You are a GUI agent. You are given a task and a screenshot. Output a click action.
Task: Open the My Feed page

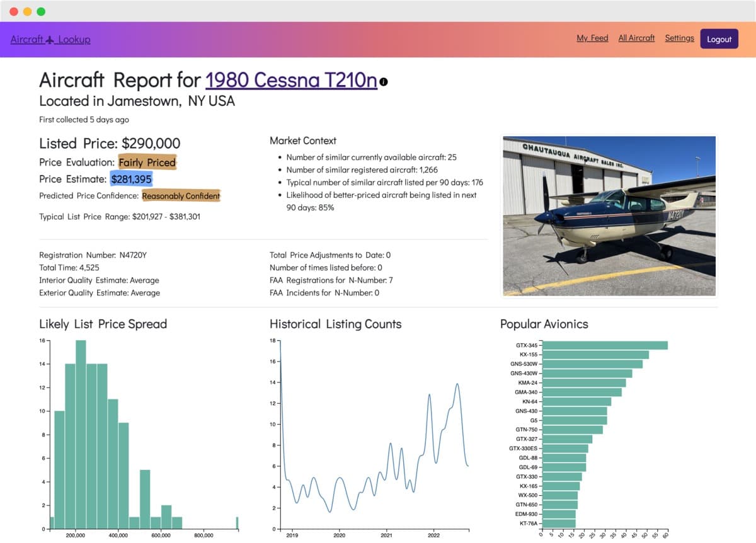point(592,38)
